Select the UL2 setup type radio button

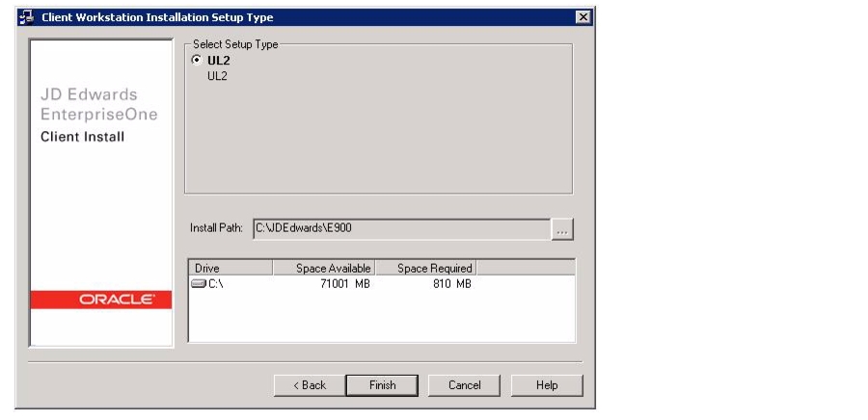[x=196, y=61]
